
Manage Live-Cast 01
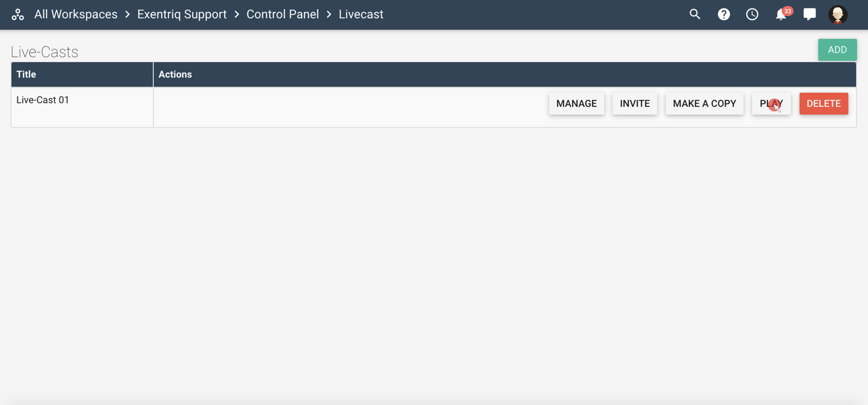tap(576, 104)
